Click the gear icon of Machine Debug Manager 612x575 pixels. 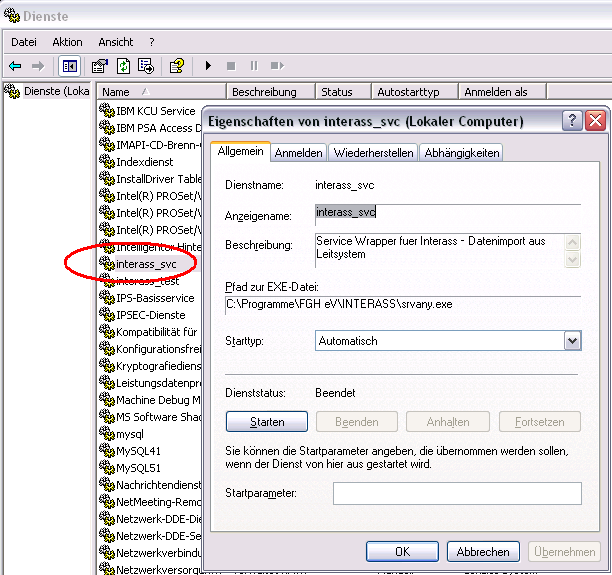click(107, 399)
